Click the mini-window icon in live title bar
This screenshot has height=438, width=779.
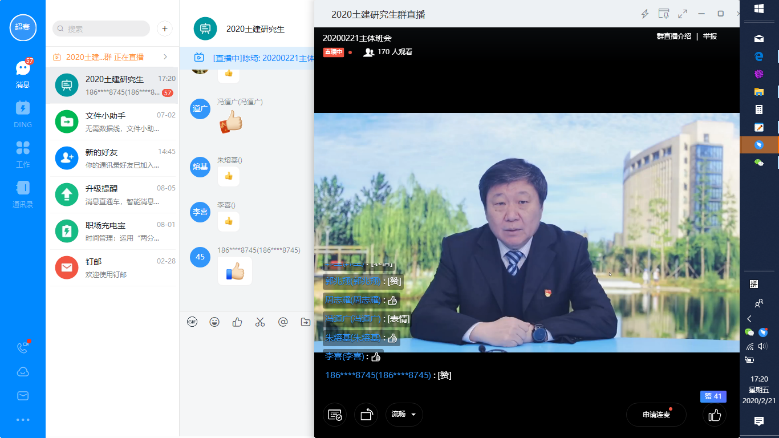click(663, 13)
